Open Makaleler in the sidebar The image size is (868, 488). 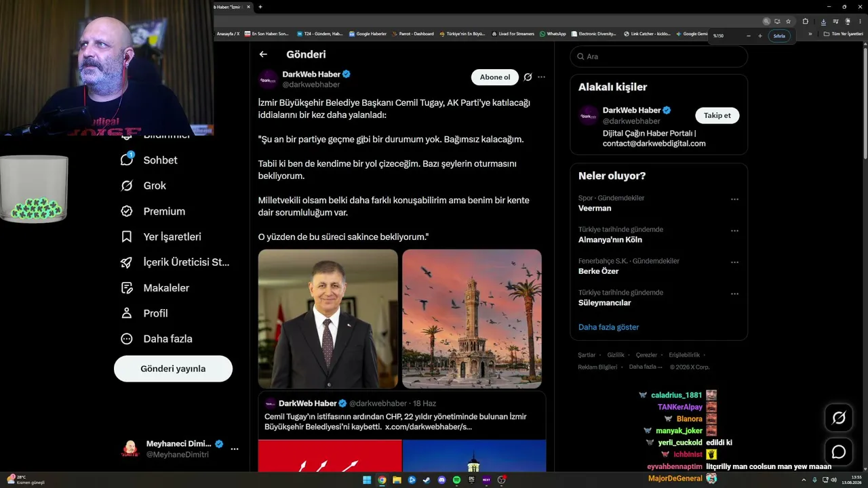[x=155, y=288]
